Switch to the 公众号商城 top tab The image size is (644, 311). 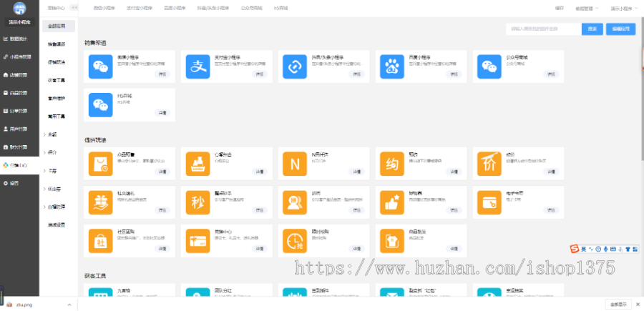click(251, 8)
